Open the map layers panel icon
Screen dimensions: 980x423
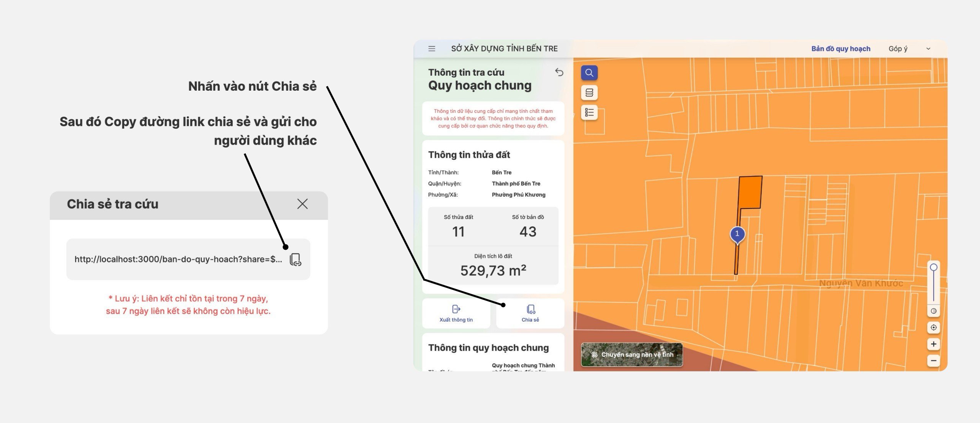[590, 92]
